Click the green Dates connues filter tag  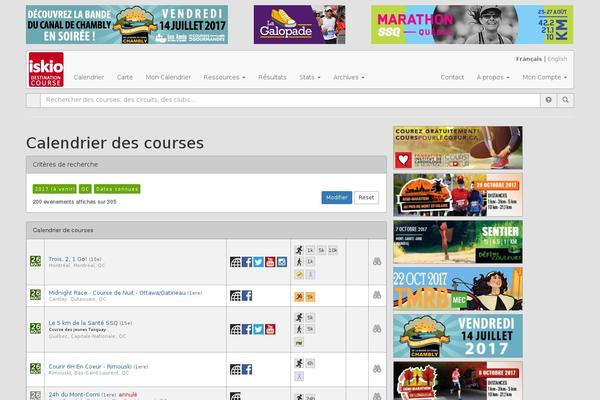[117, 189]
